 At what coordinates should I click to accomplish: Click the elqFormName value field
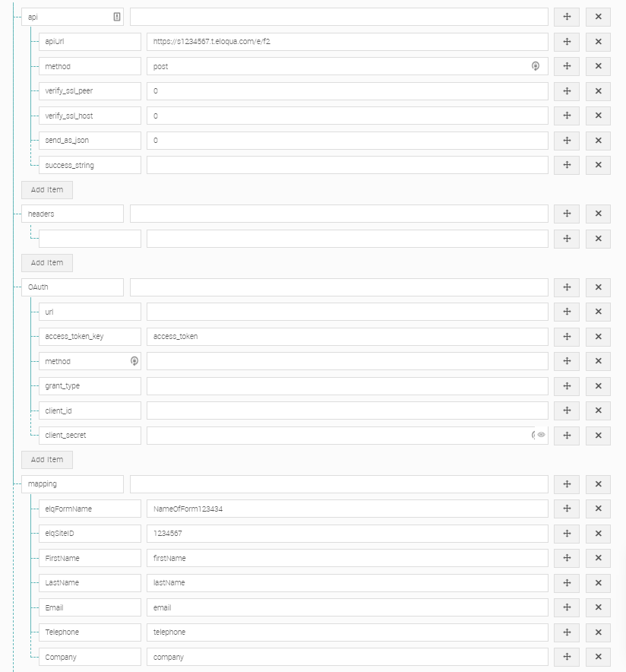347,509
